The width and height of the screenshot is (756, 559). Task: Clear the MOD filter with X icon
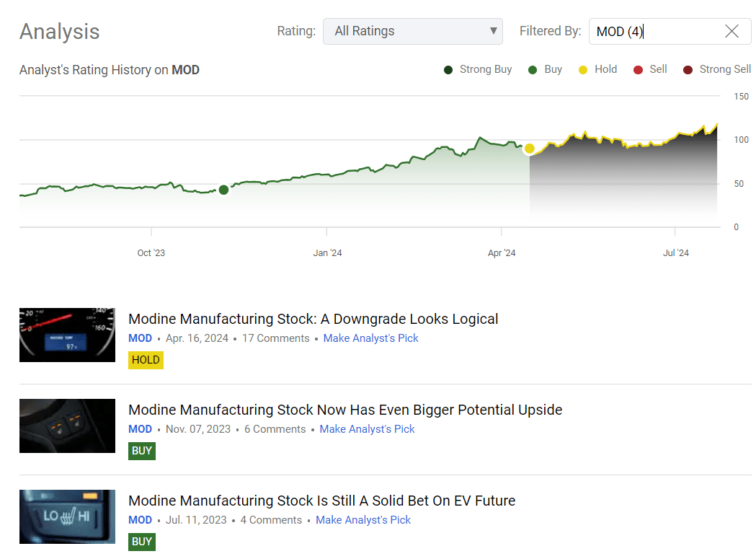pos(731,31)
